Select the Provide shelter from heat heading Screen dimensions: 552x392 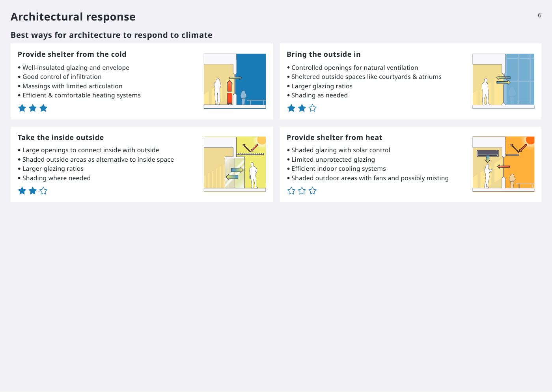tap(334, 138)
